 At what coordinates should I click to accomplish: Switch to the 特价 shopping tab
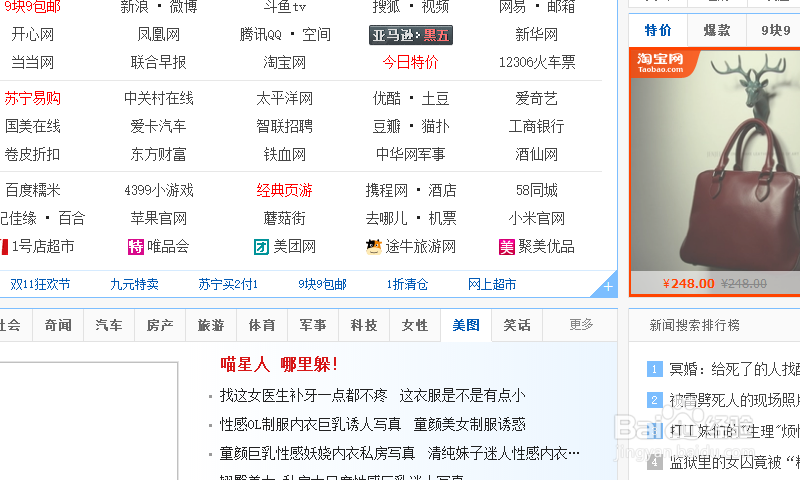tap(658, 31)
